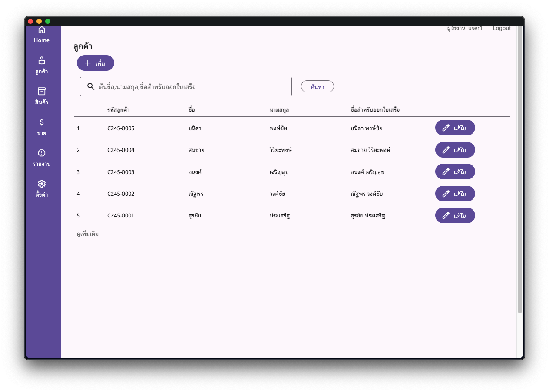Viewport: 549px width, 392px height.
Task: Click แก้ไข on row C245-0002
Action: (x=455, y=194)
